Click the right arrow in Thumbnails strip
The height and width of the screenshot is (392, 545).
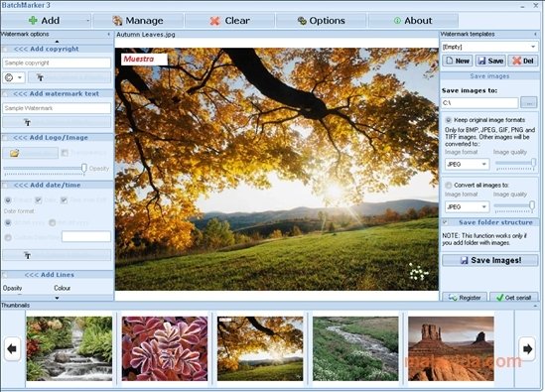527,348
